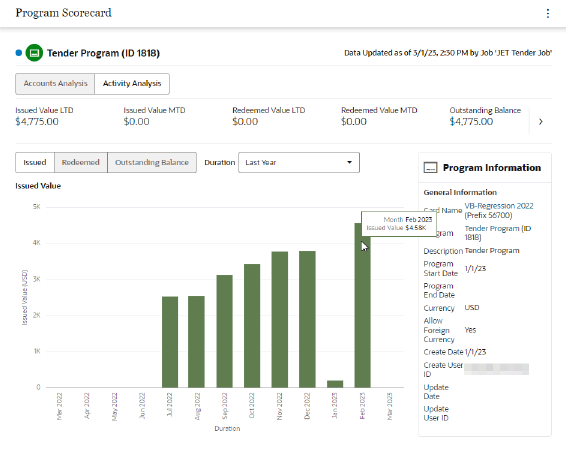
Task: Select the Dec 2022 bar in chart
Action: coord(307,320)
